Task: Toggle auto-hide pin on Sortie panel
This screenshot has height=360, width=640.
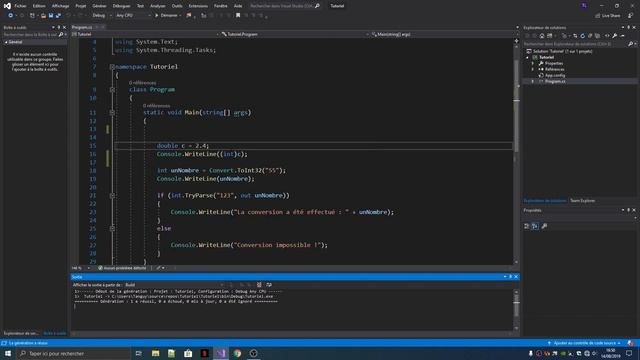Action: coord(510,277)
